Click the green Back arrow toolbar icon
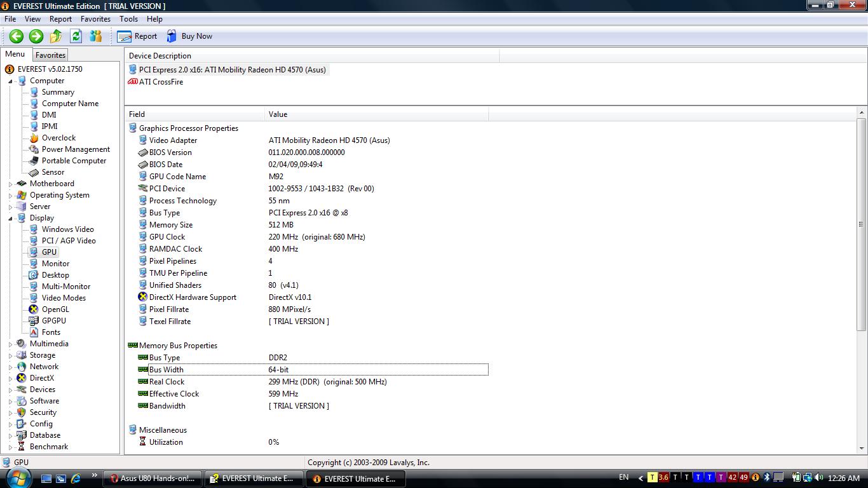This screenshot has height=488, width=868. coord(17,36)
